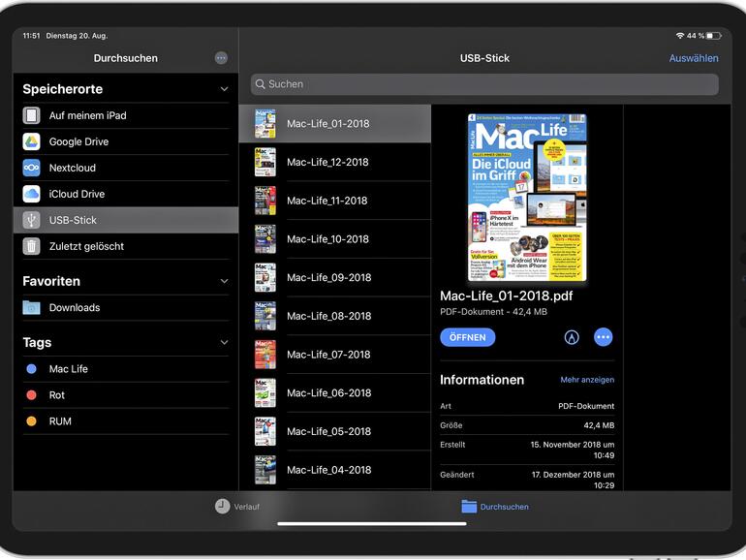746x560 pixels.
Task: Open the preview more actions ellipsis
Action: 604,337
